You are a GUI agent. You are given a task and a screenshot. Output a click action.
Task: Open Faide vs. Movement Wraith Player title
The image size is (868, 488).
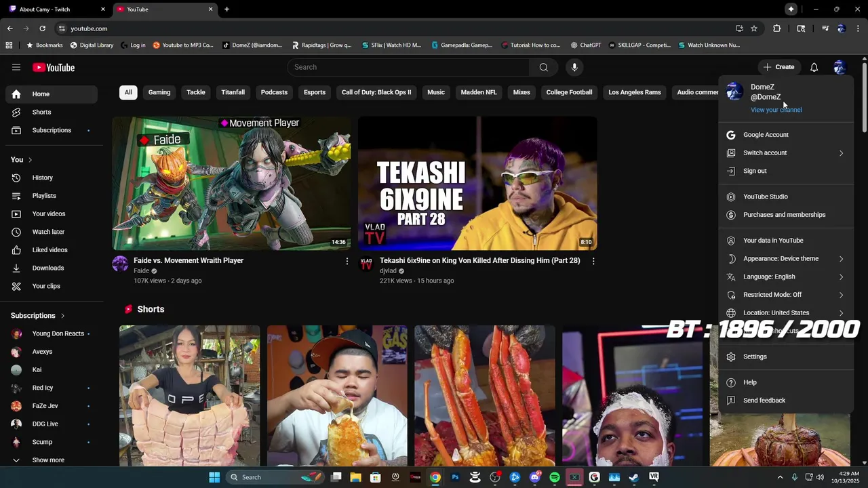189,260
